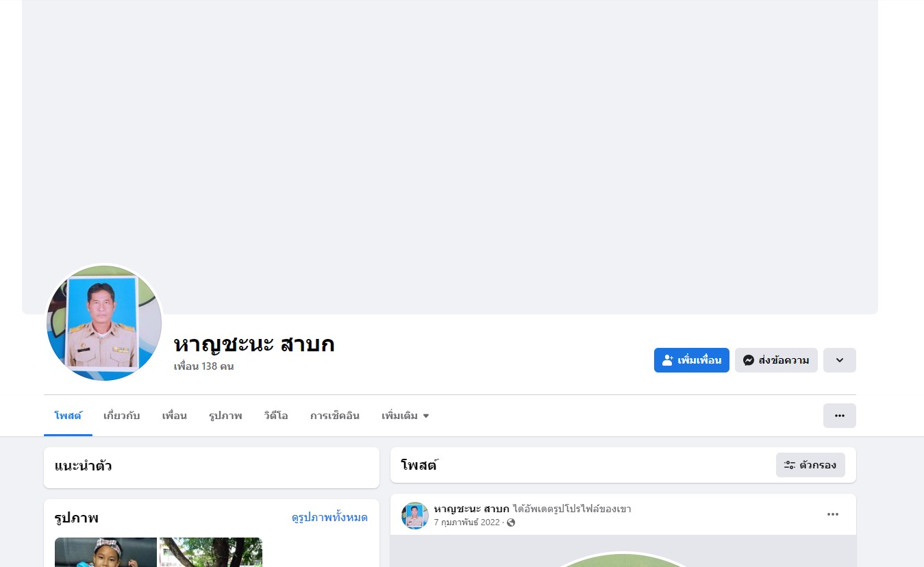This screenshot has width=924, height=567.
Task: Click the post date 7 กุมภาพันธ์ 2022
Action: coord(467,522)
